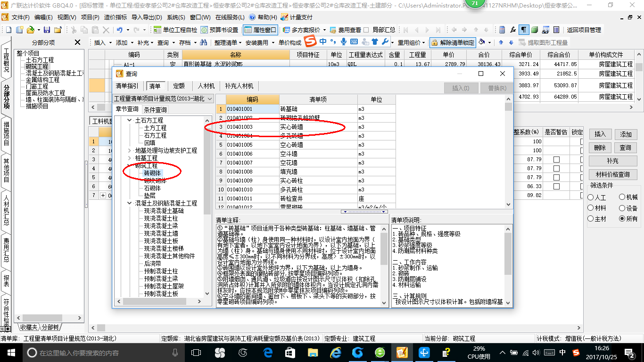Click 删除 button in right panel
The width and height of the screenshot is (644, 362).
pos(600,148)
